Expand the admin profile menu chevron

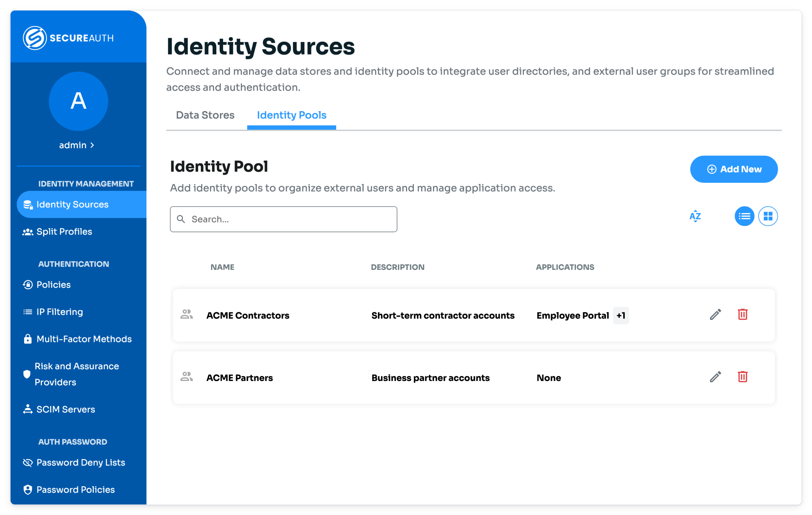[x=92, y=145]
